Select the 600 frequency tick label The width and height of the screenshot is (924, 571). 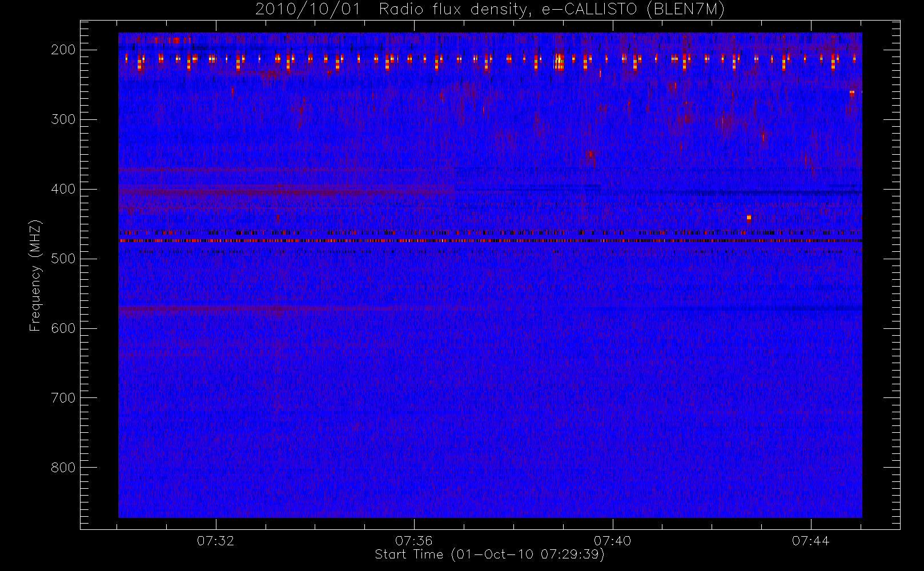click(x=63, y=328)
